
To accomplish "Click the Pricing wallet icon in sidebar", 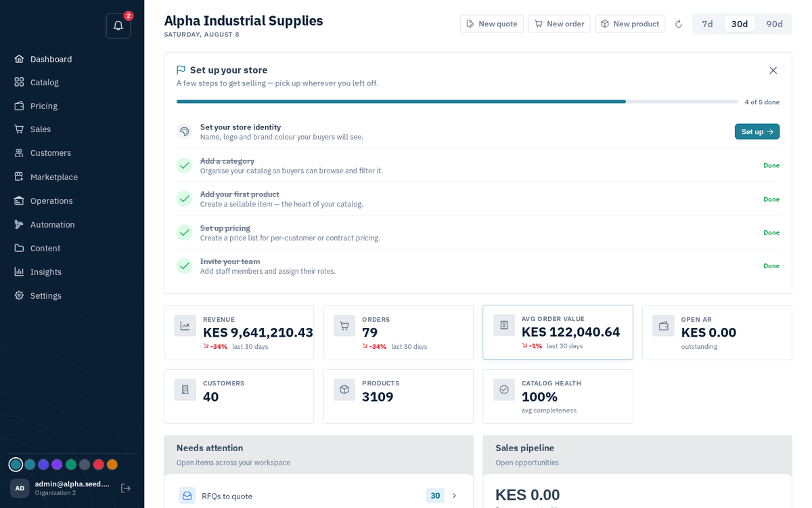I will [19, 106].
